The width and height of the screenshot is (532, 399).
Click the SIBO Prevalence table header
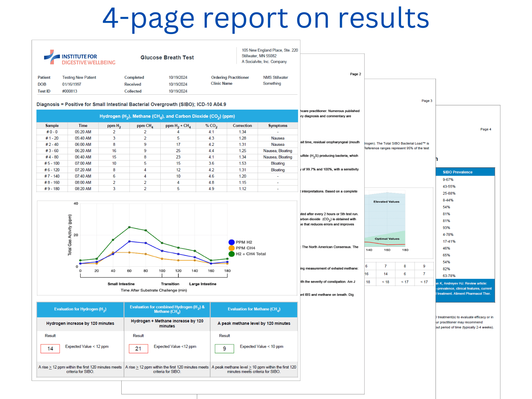458,172
